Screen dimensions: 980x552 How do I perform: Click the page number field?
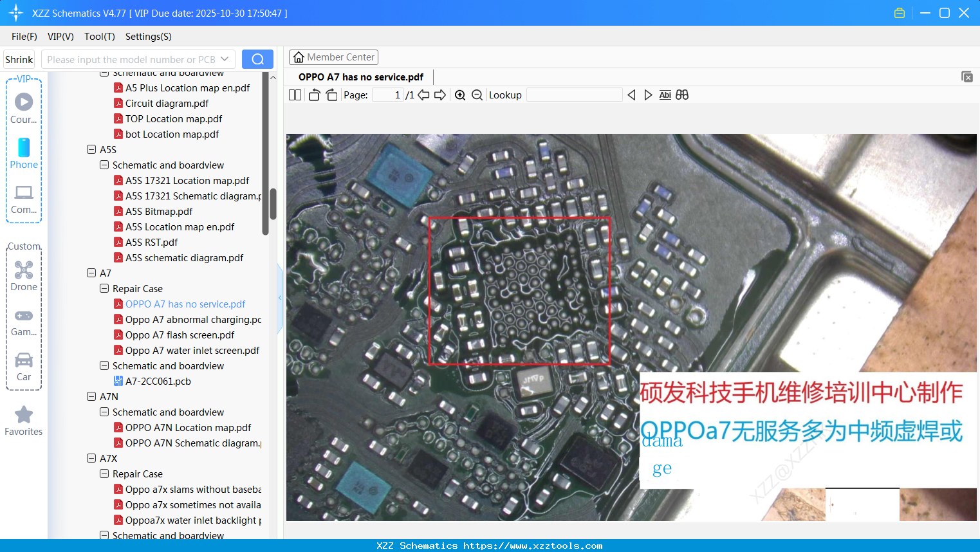click(387, 95)
